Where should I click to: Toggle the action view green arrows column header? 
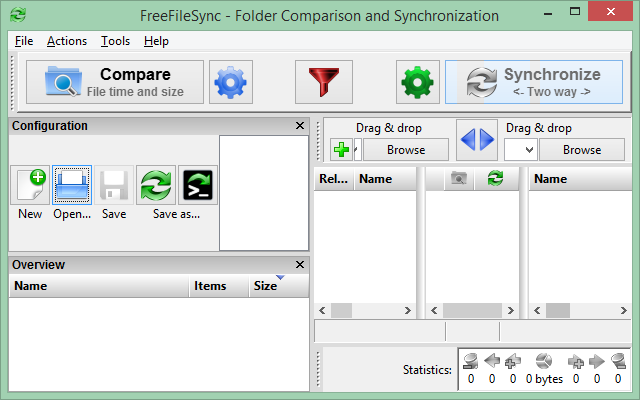click(x=496, y=178)
